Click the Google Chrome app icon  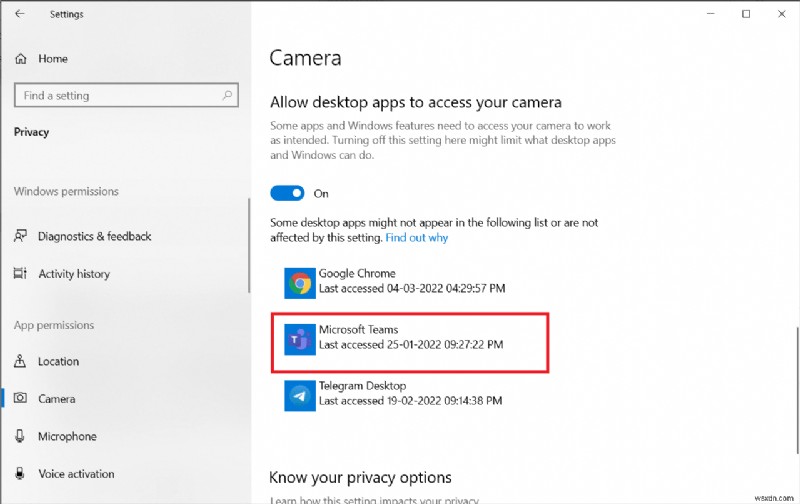[x=299, y=282]
